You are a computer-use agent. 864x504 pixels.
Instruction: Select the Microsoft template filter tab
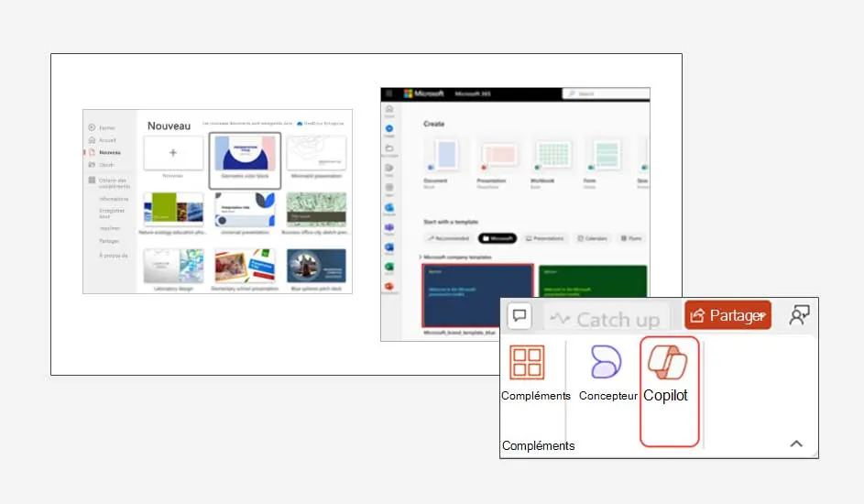coord(498,238)
